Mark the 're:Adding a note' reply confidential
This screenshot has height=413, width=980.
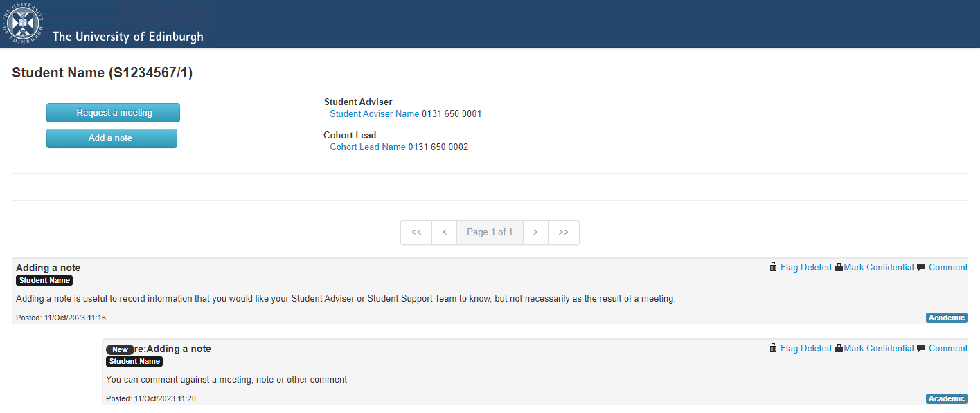879,348
